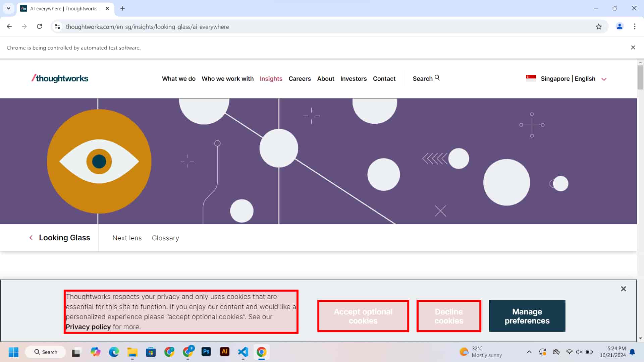The height and width of the screenshot is (362, 644).
Task: Open site information icon in address bar
Action: coord(57,26)
